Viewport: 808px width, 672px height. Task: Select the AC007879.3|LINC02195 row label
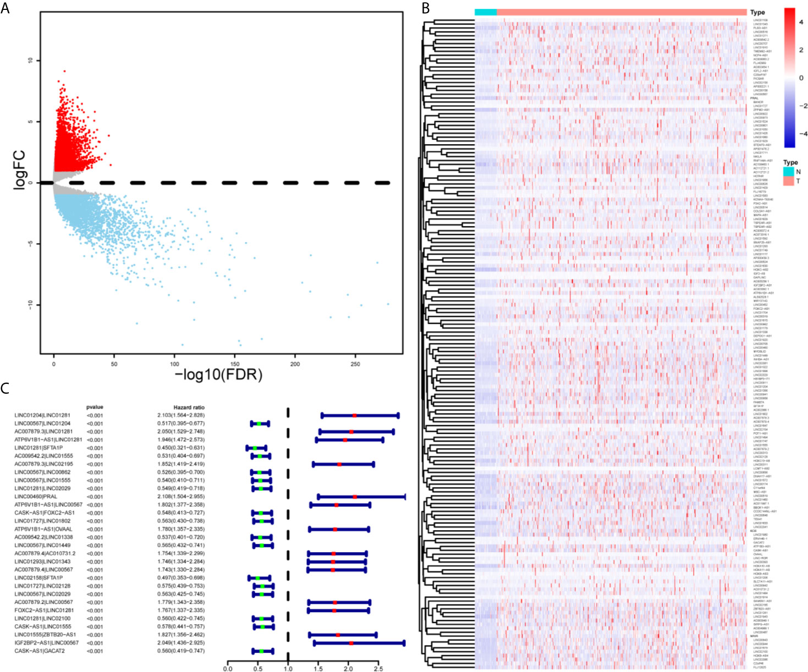click(x=43, y=464)
